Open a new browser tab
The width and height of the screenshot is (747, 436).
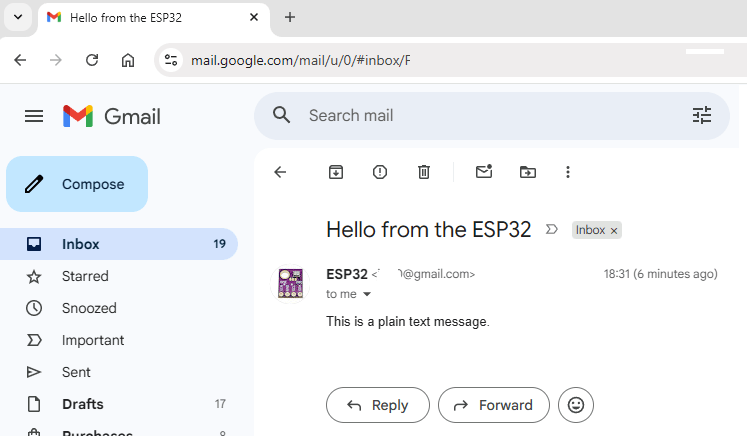click(290, 17)
